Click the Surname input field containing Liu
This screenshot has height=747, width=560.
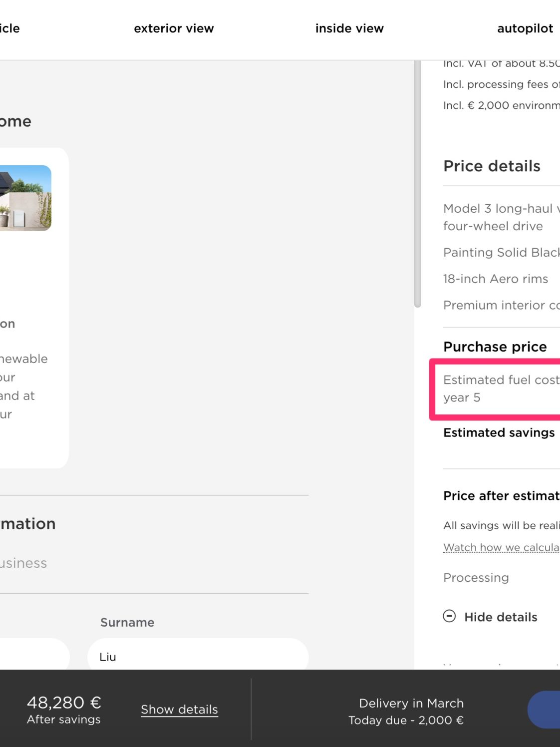[x=198, y=654]
